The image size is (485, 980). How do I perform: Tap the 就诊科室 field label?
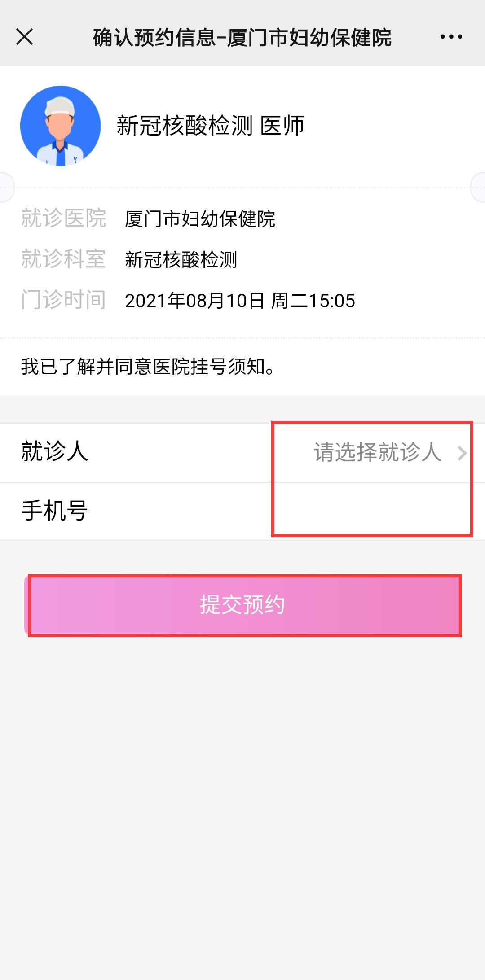pyautogui.click(x=63, y=259)
